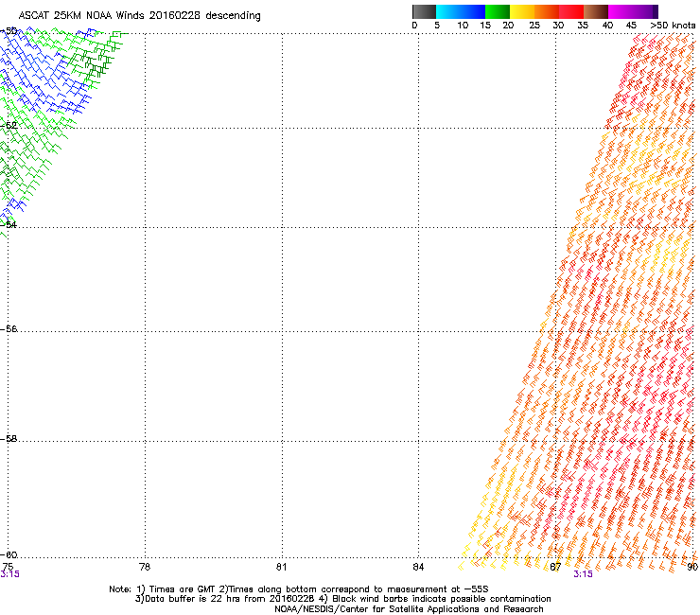Select the dark purple 45-50 knots segment
Viewport: 700px width, 615px height.
coord(645,11)
